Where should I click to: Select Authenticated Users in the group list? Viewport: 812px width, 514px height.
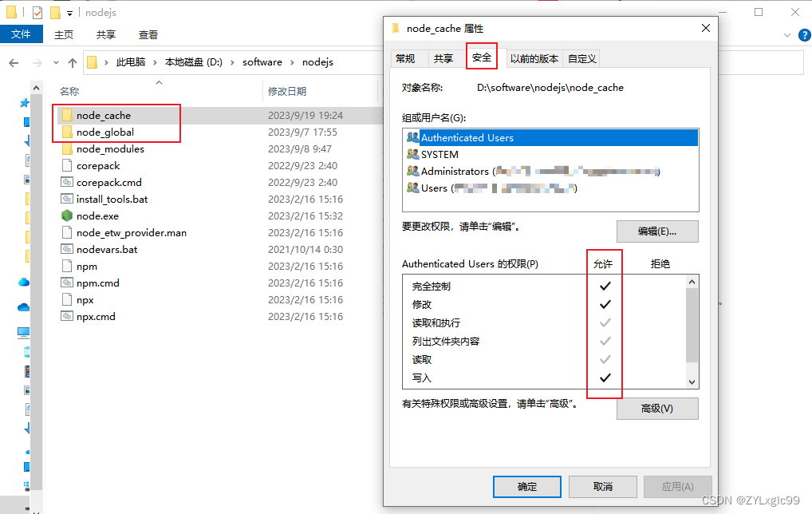pos(550,138)
